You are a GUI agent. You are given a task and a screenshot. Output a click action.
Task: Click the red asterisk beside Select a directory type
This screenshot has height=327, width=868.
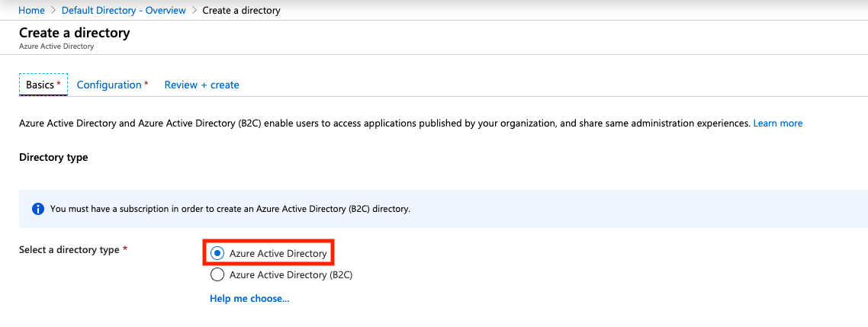click(125, 249)
